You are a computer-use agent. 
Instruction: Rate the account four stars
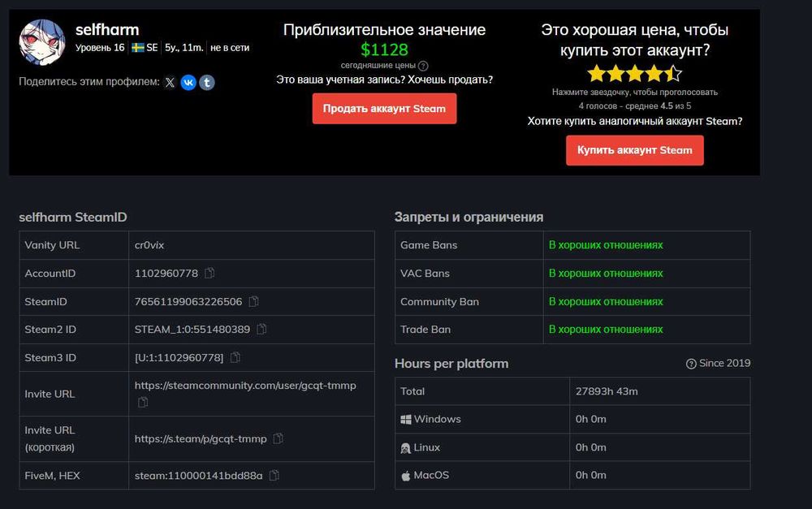point(654,74)
